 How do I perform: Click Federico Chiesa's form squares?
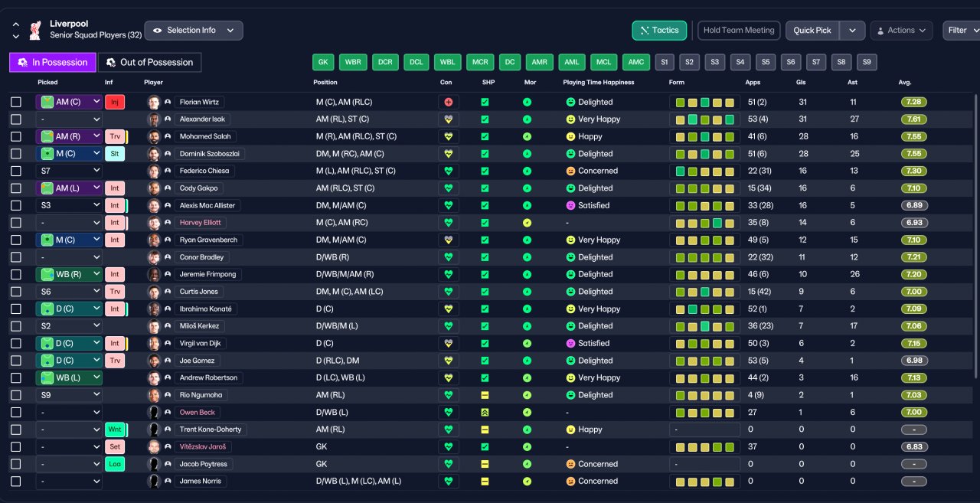tap(704, 171)
